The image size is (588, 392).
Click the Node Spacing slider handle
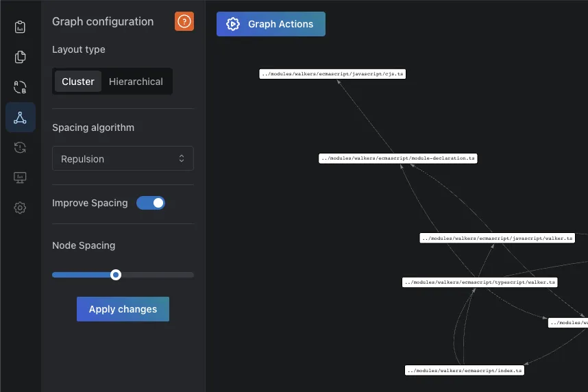[x=116, y=275]
